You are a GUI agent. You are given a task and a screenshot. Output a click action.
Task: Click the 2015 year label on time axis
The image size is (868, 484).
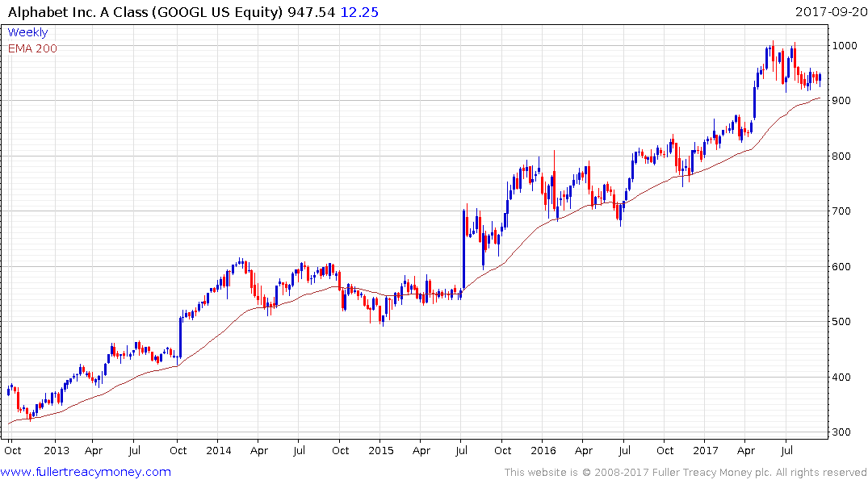pos(381,451)
